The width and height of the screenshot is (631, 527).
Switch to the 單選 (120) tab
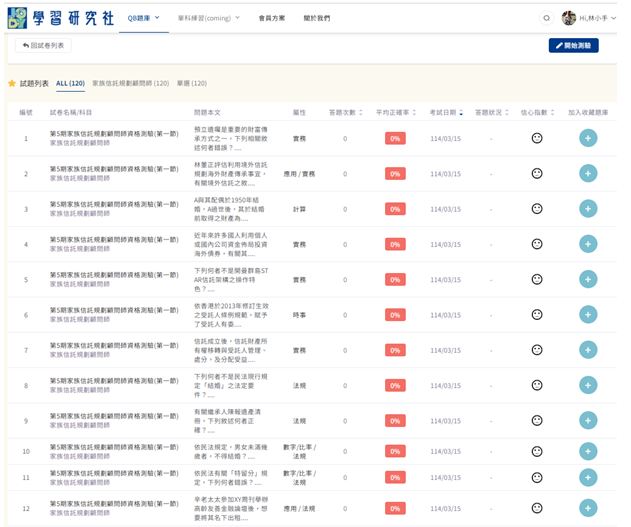(x=191, y=83)
